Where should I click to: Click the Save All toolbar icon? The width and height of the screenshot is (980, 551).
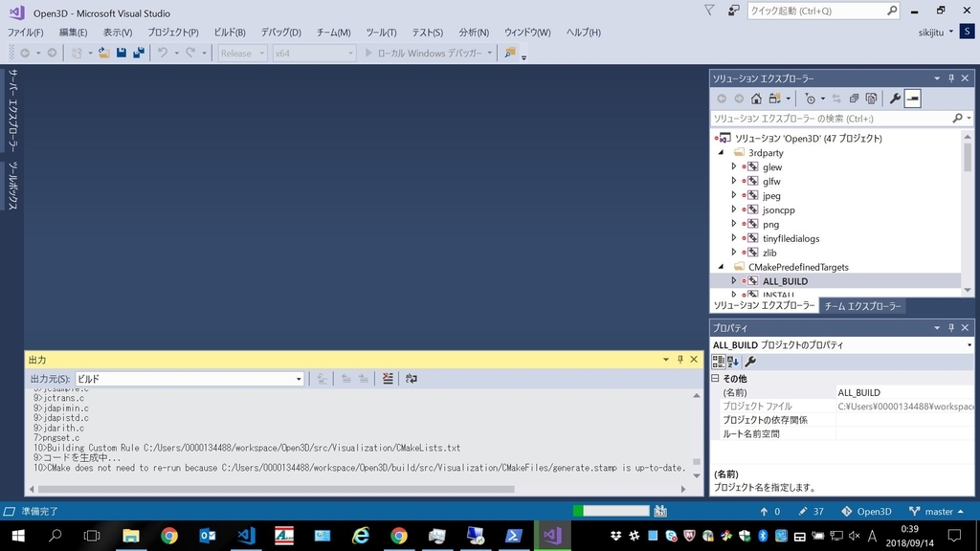tap(139, 54)
